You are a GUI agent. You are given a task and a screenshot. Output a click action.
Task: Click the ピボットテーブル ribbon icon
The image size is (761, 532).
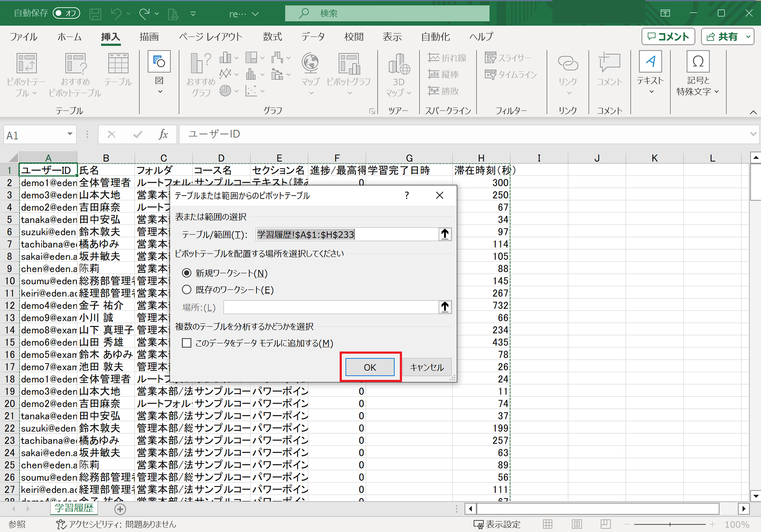pos(26,75)
